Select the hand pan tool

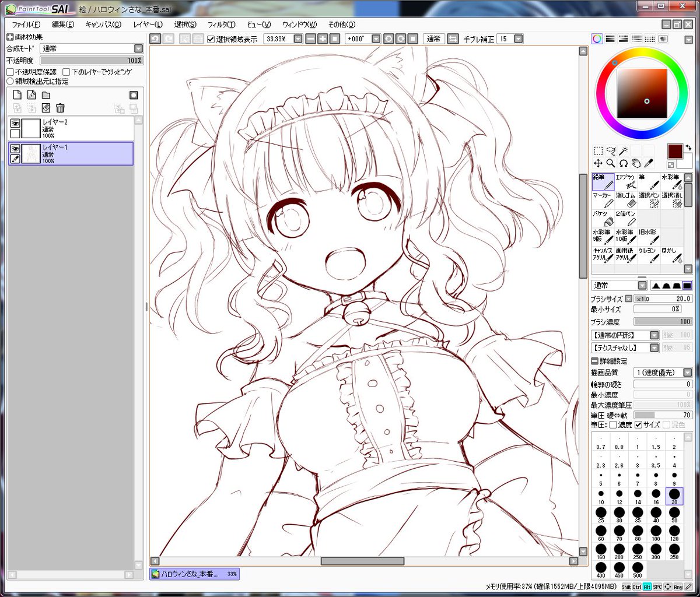pyautogui.click(x=636, y=163)
